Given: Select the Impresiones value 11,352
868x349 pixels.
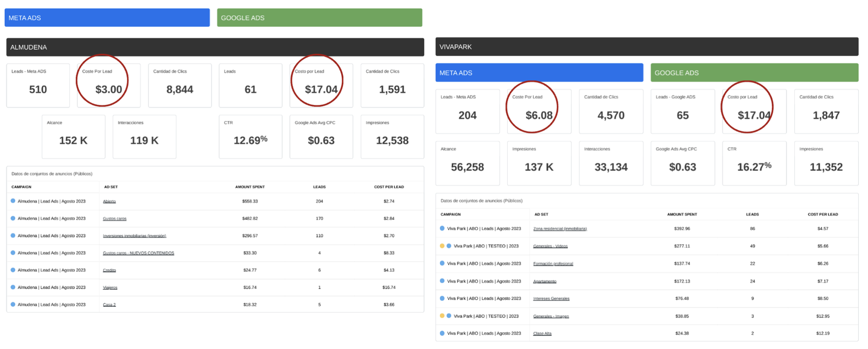Looking at the screenshot, I should [x=826, y=167].
